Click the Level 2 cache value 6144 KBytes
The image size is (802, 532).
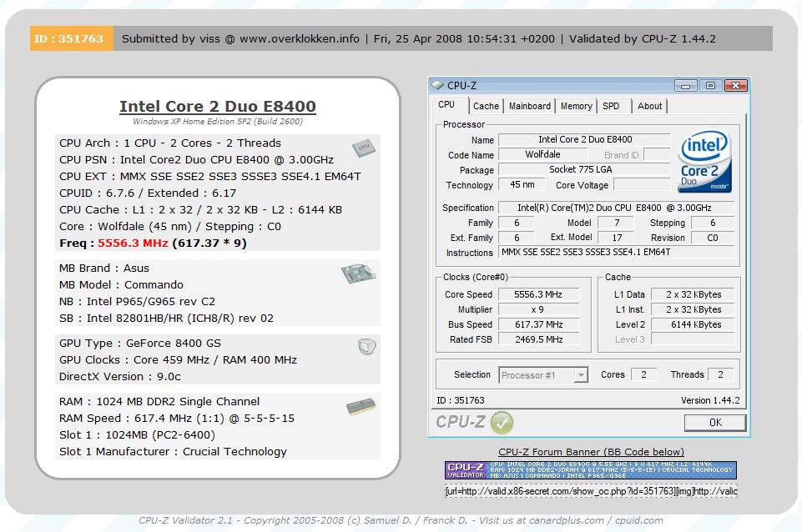point(693,324)
